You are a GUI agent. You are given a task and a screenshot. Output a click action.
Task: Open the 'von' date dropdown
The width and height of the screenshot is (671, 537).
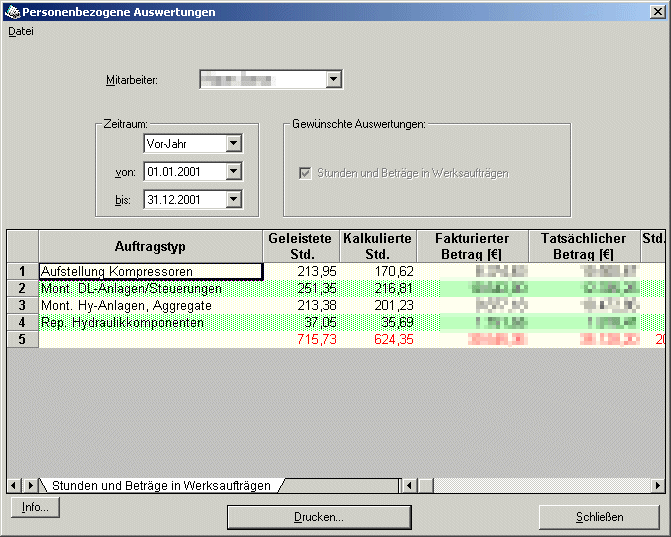[233, 172]
